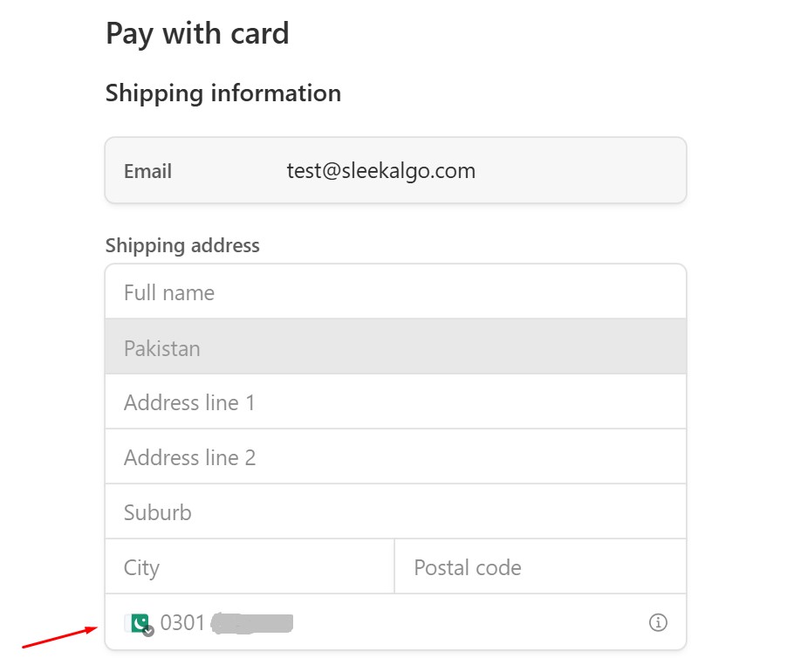The image size is (794, 672).
Task: Click the Full name field
Action: pos(395,292)
